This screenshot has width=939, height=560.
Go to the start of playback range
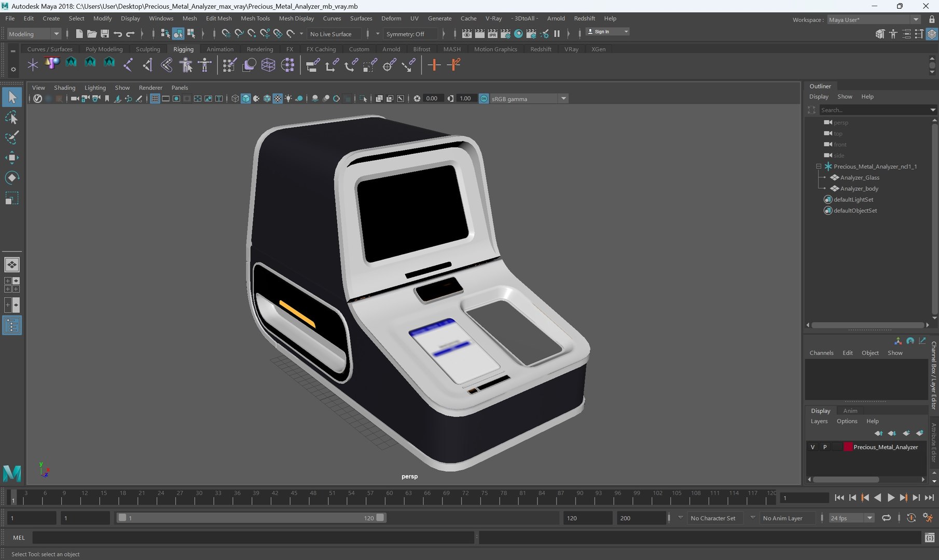839,497
